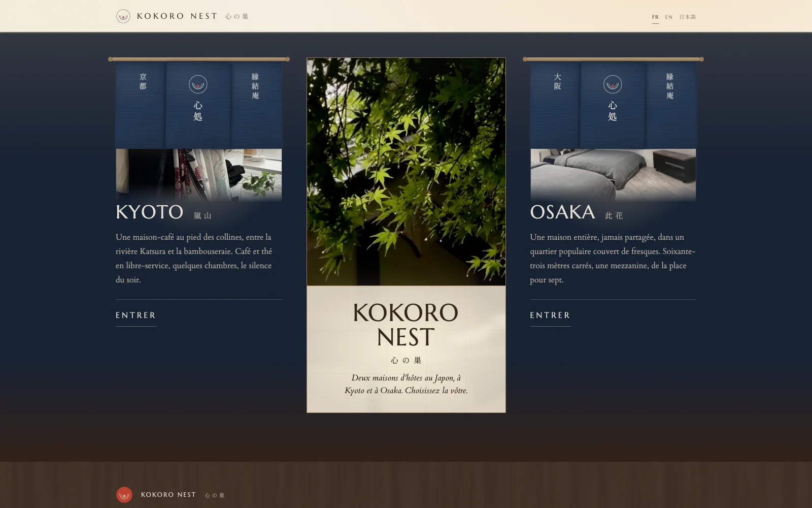The width and height of the screenshot is (812, 508).
Task: Click the Osaka description paragraph
Action: click(x=613, y=258)
